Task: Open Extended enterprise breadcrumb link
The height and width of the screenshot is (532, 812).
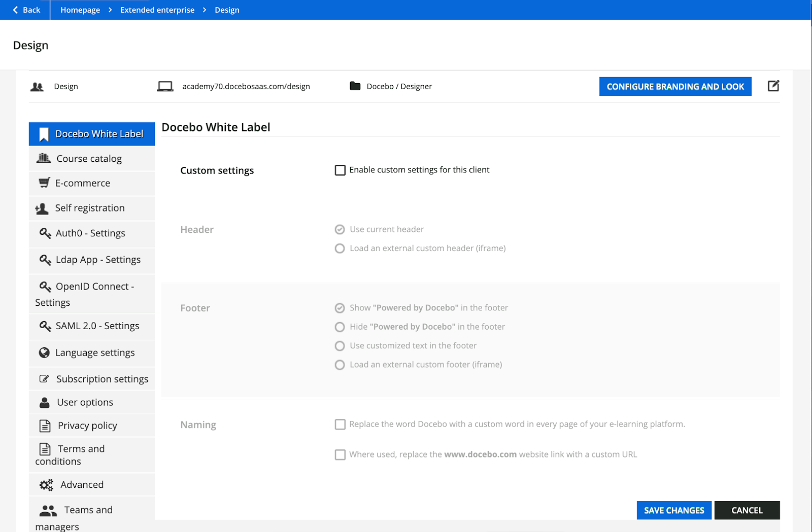Action: pos(157,10)
